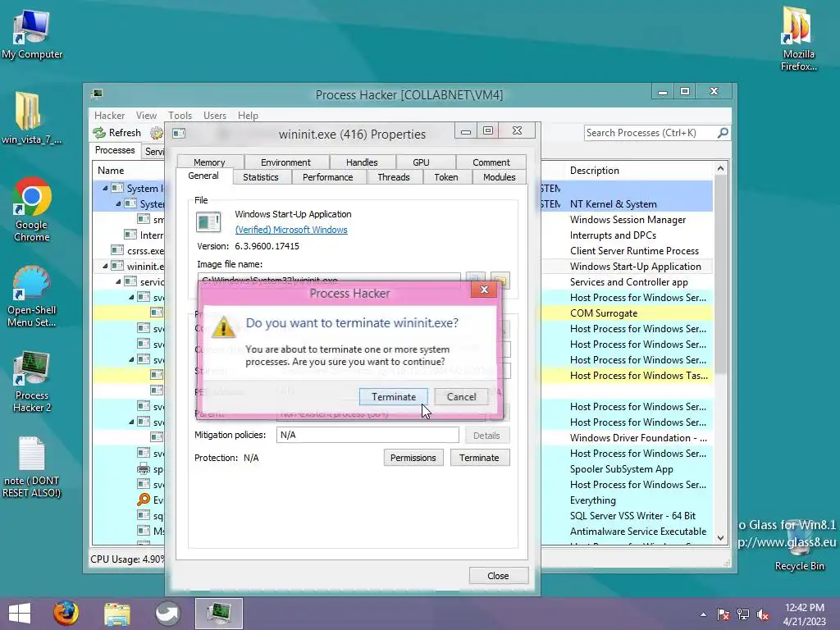Collapse the System Idle Process tree node
The width and height of the screenshot is (840, 630).
pos(105,188)
